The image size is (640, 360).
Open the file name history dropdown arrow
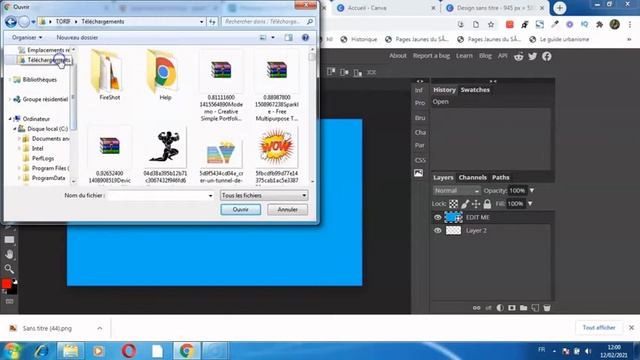pos(211,196)
